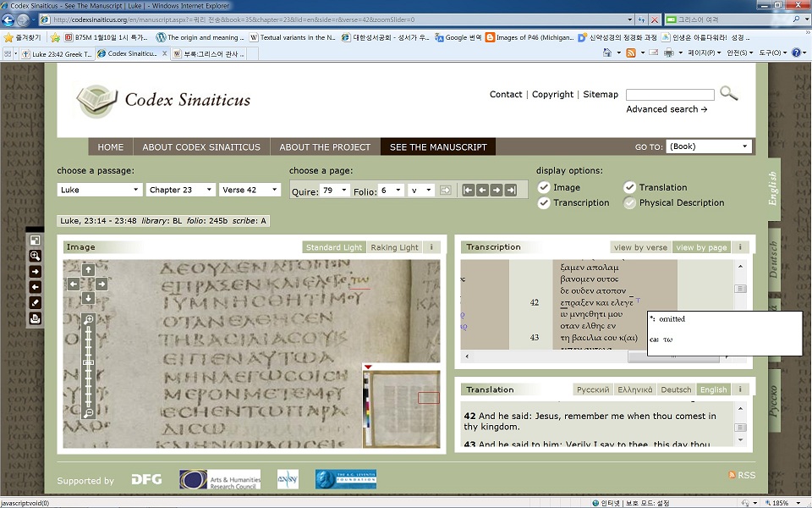Screen dimensions: 812x508
Task: Select the Русский translation tab
Action: click(592, 389)
